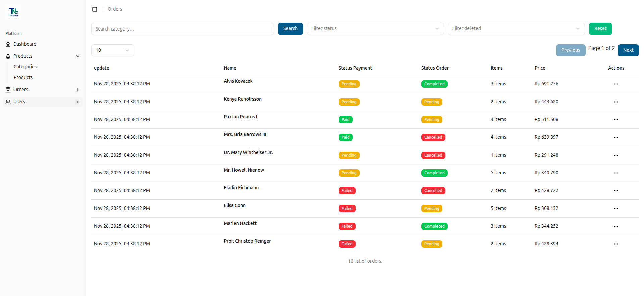Open the Filter deleted dropdown

click(516, 29)
